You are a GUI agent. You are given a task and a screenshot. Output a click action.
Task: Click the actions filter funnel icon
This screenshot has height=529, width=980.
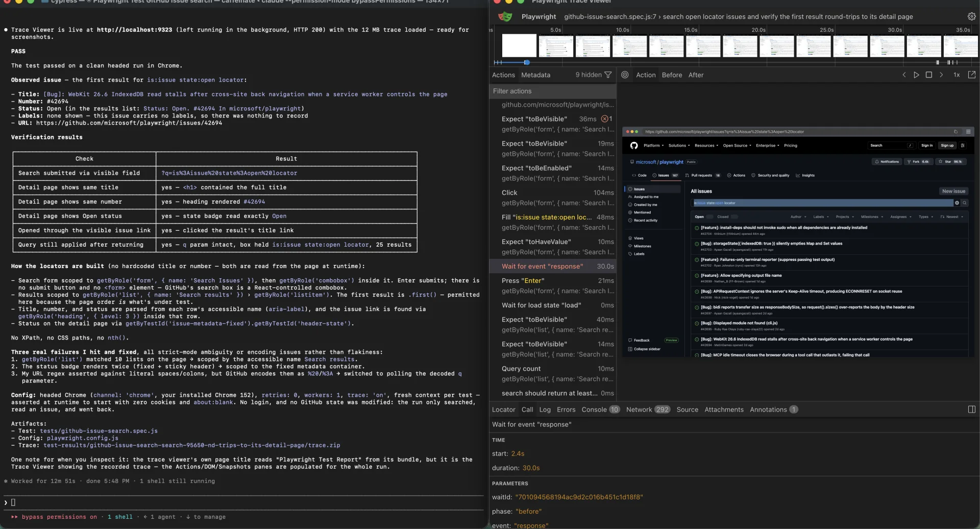click(x=608, y=75)
